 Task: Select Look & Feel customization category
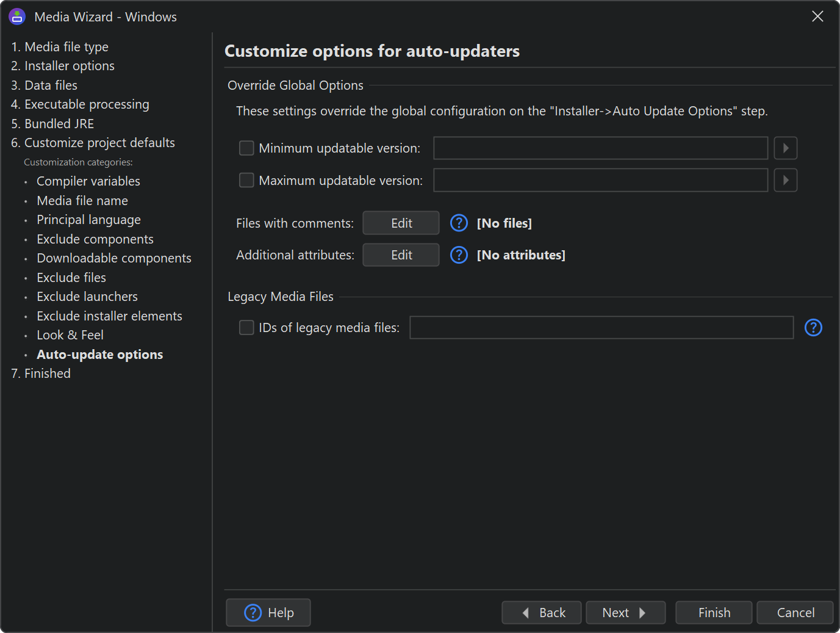coord(70,335)
